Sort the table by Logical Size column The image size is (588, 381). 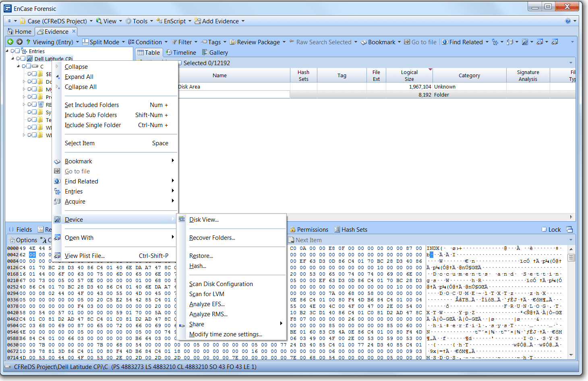[409, 75]
